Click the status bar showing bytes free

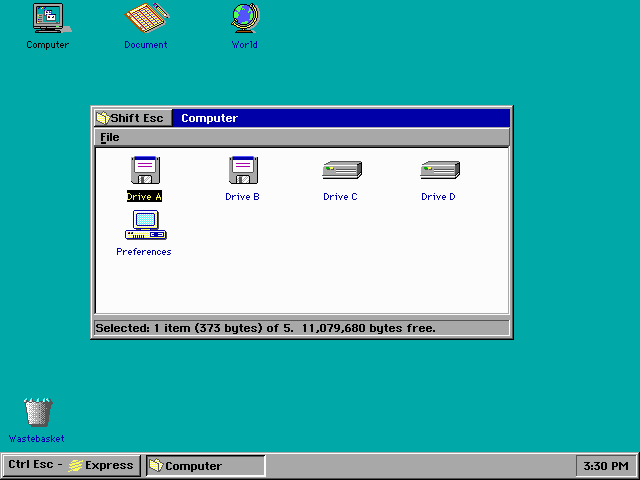[x=300, y=327]
